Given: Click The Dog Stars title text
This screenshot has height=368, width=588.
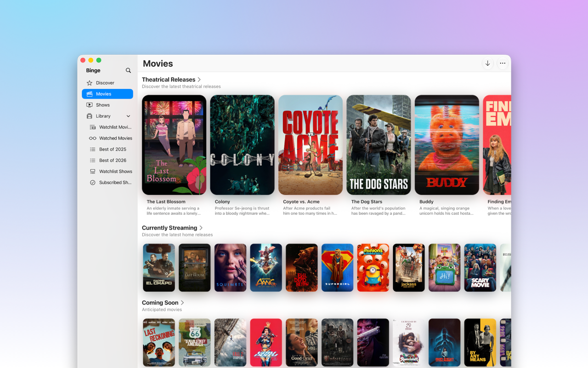Looking at the screenshot, I should click(367, 201).
